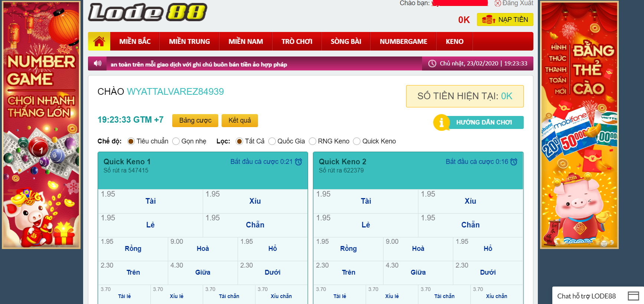Open the MIỀN BẮC menu

point(135,41)
